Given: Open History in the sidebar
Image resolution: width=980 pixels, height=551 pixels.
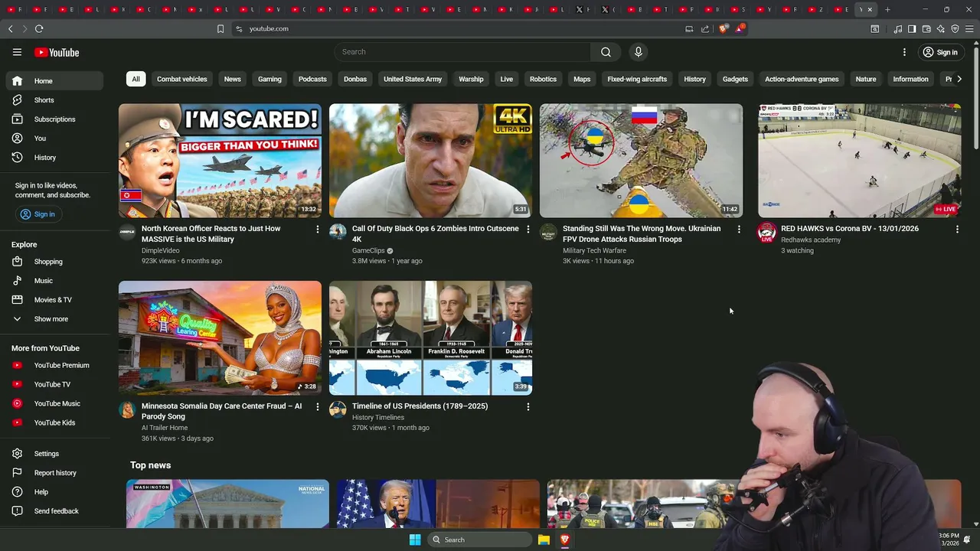Looking at the screenshot, I should pos(54,158).
